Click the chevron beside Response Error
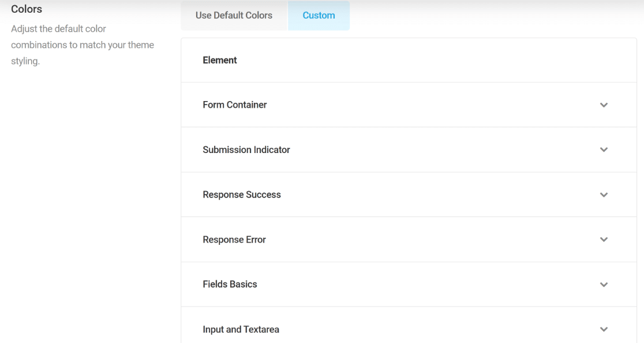Image resolution: width=644 pixels, height=343 pixels. pyautogui.click(x=604, y=240)
